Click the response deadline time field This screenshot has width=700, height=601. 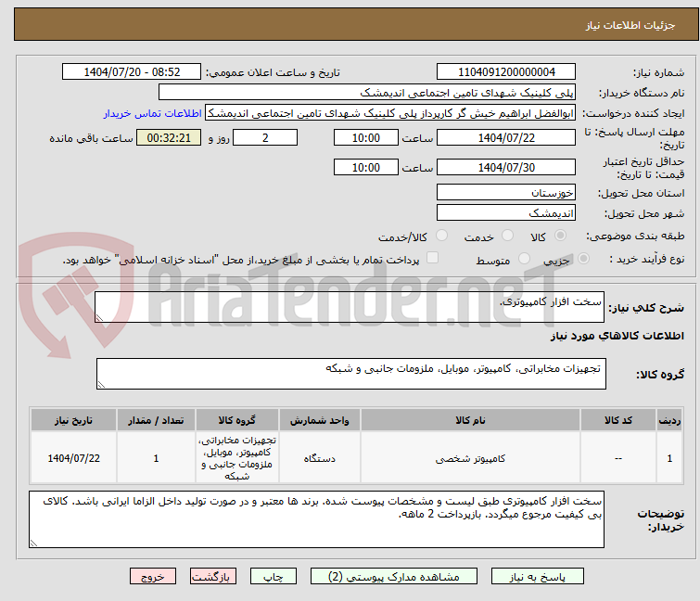pos(366,138)
